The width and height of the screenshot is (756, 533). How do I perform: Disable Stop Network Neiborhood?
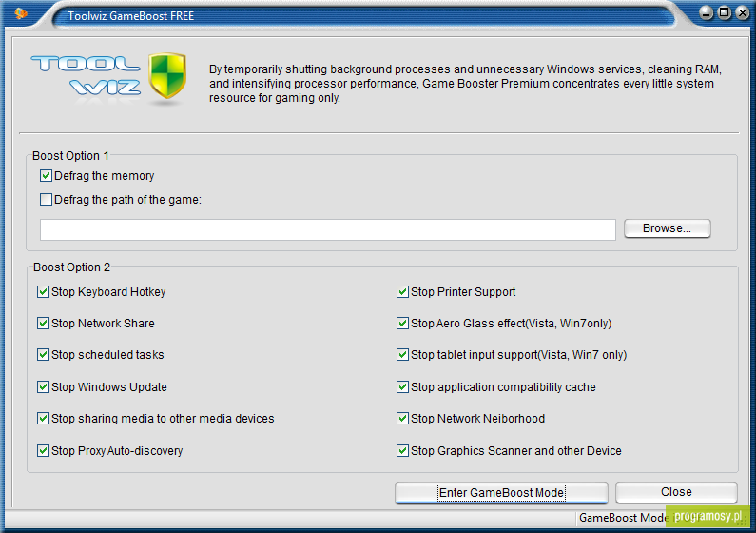click(402, 418)
